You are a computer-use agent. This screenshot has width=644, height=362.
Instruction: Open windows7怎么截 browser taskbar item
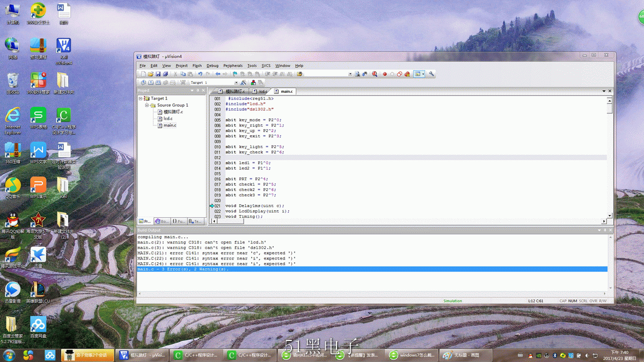click(x=412, y=355)
